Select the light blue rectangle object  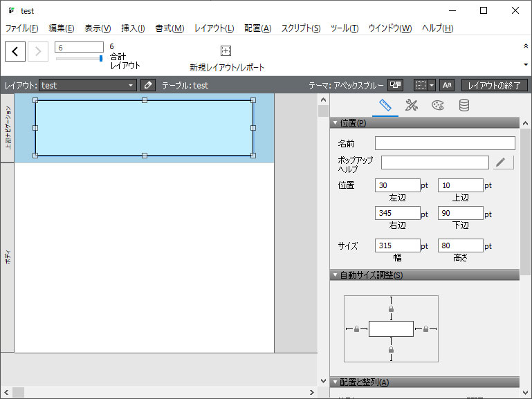(x=144, y=128)
